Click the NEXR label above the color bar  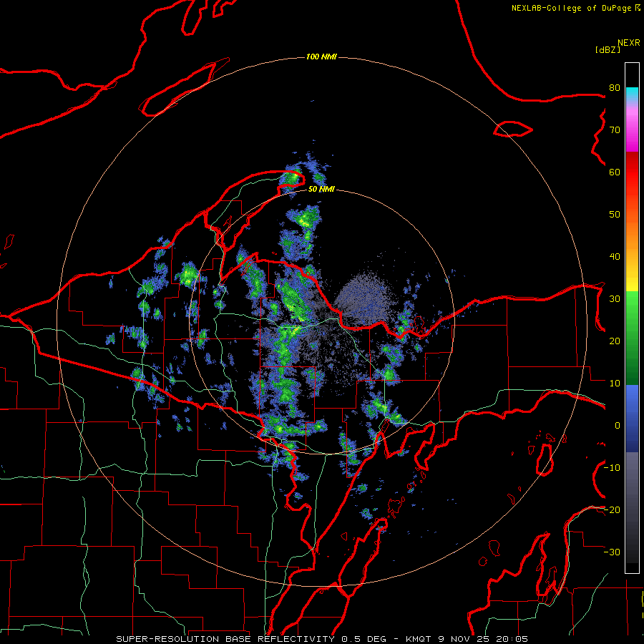tap(629, 43)
